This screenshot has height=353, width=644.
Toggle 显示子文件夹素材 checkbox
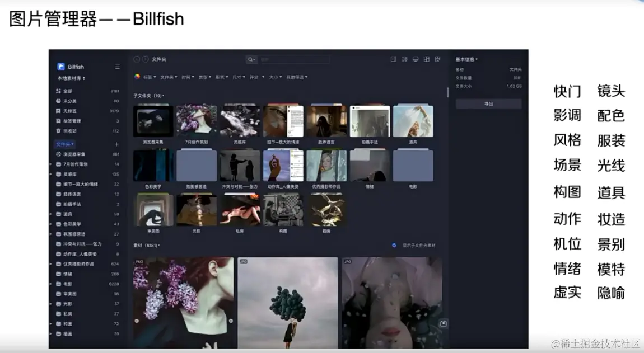click(x=394, y=246)
